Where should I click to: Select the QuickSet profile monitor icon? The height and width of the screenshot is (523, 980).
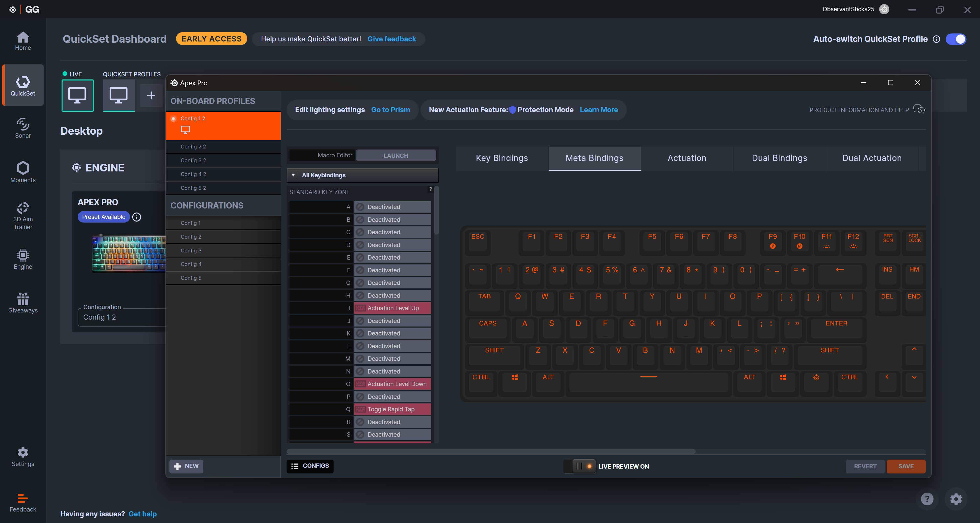point(119,96)
